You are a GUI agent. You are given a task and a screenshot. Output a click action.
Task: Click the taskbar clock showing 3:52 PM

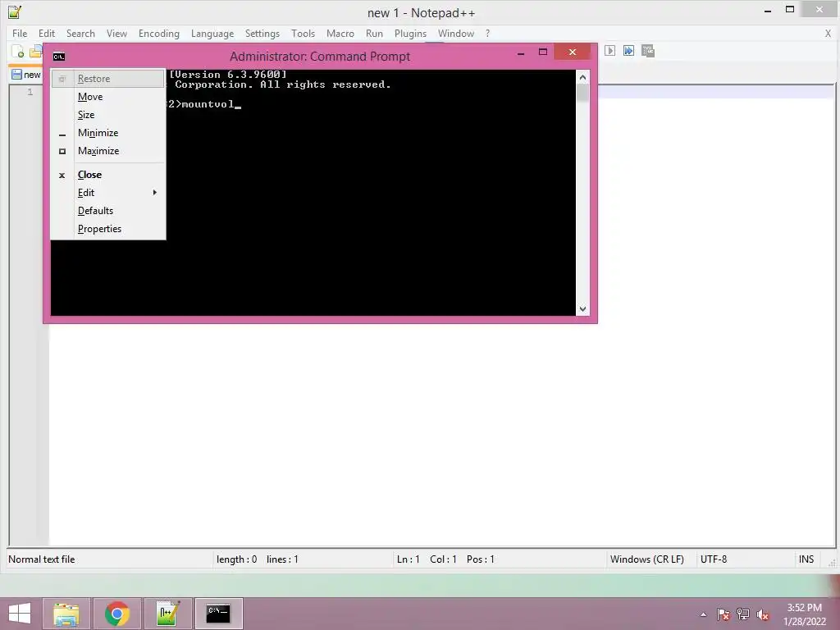click(805, 614)
